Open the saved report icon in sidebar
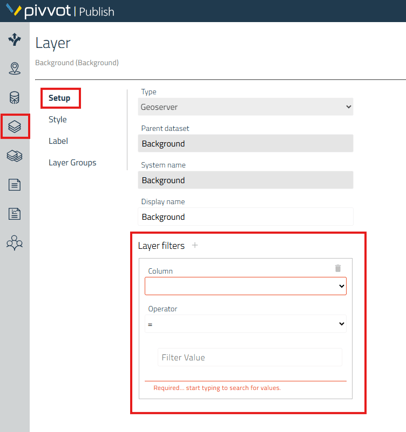The height and width of the screenshot is (432, 406). (15, 214)
